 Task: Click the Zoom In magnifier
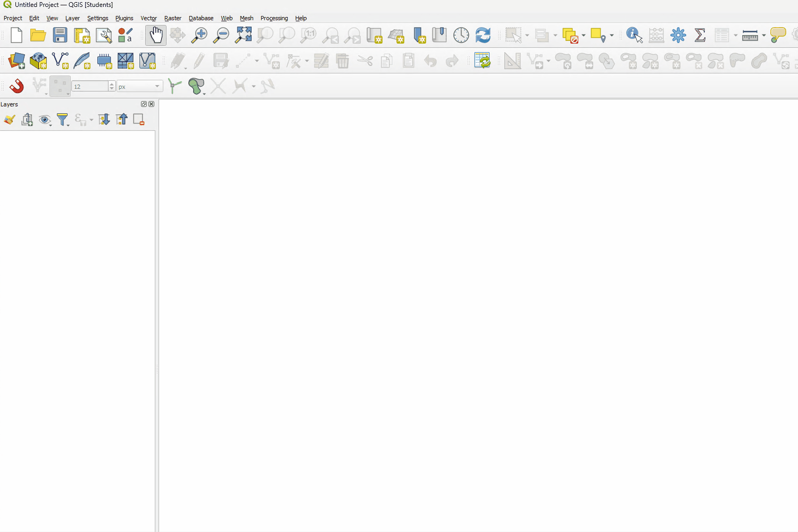[199, 36]
